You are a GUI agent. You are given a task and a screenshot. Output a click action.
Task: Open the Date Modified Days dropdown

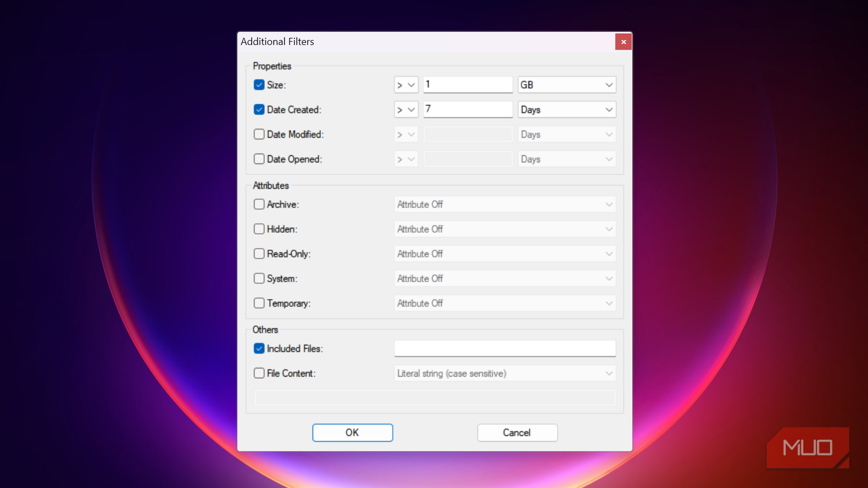click(x=567, y=134)
